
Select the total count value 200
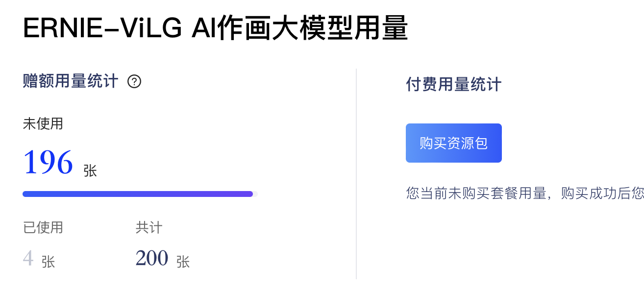pos(152,258)
